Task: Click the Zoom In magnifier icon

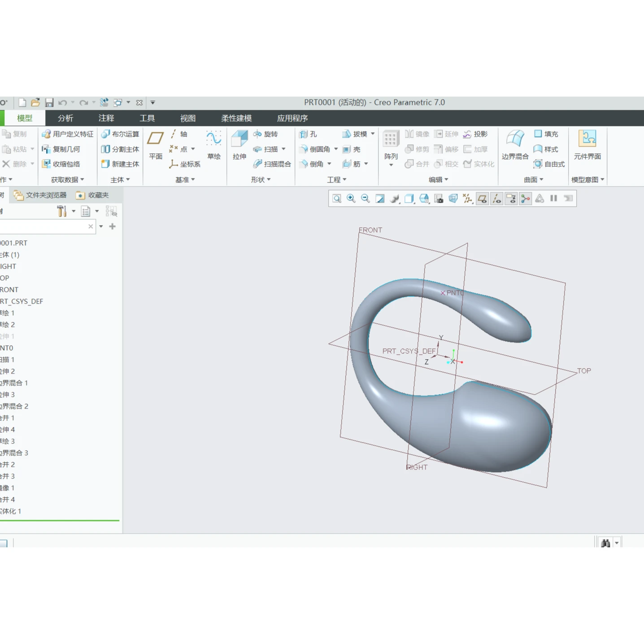Action: click(351, 199)
